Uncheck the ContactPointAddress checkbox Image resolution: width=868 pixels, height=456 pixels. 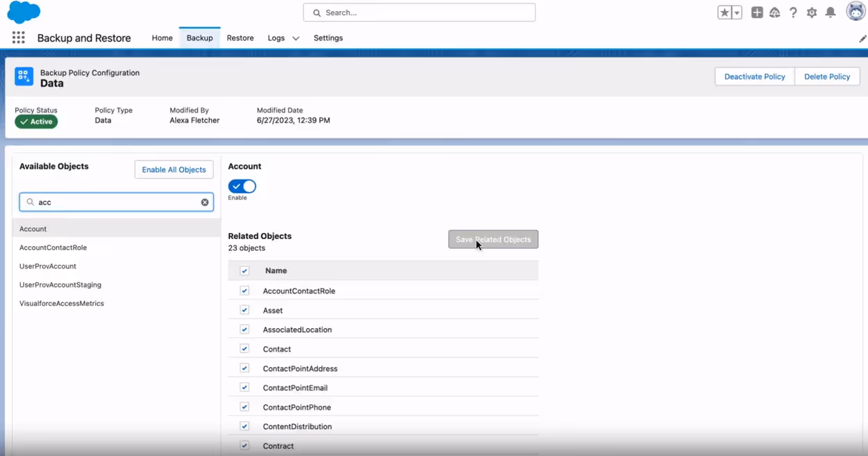coord(244,368)
